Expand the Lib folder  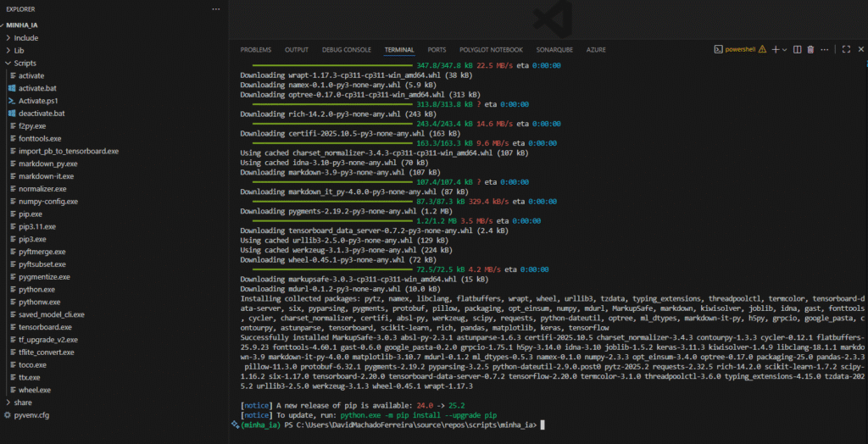tap(19, 51)
